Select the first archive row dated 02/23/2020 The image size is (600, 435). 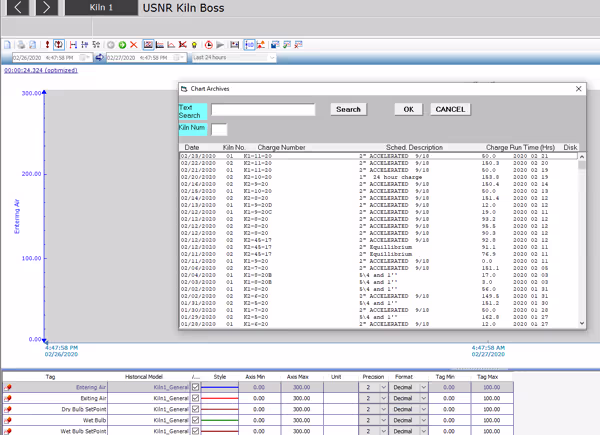[x=378, y=156]
